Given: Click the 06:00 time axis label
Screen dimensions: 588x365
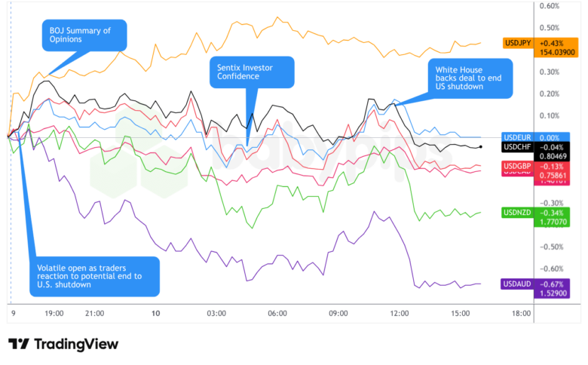Looking at the screenshot, I should (x=277, y=312).
